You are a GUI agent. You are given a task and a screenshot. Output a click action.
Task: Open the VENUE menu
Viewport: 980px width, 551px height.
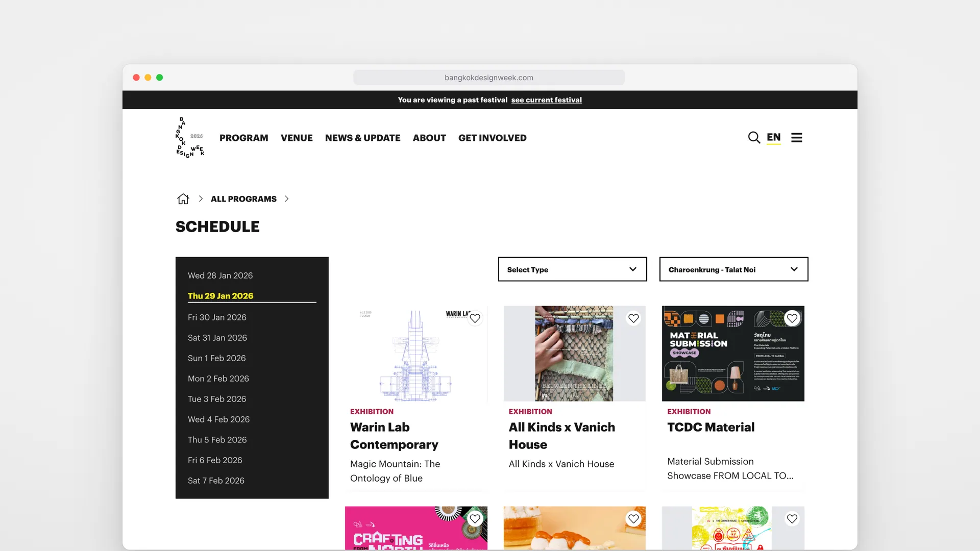click(297, 138)
